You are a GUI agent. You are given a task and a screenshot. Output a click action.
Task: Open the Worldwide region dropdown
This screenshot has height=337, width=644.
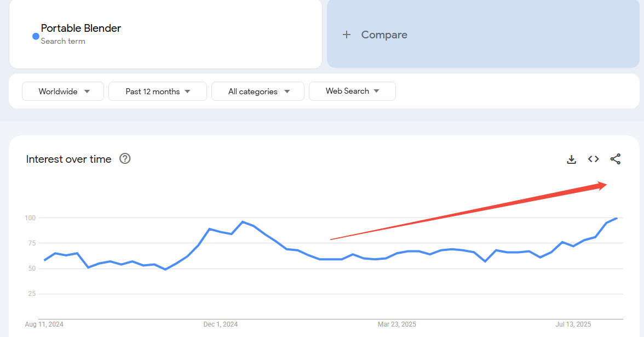coord(62,91)
